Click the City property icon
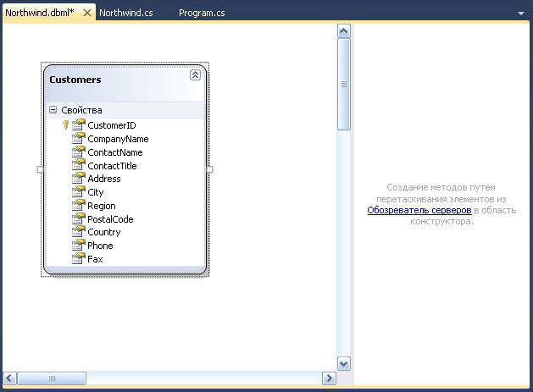 click(79, 191)
